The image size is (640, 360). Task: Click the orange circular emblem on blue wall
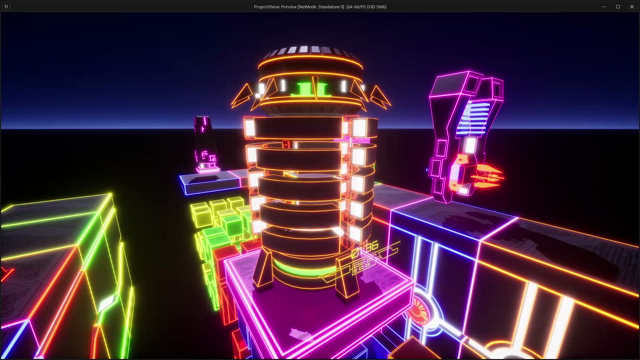pyautogui.click(x=420, y=311)
